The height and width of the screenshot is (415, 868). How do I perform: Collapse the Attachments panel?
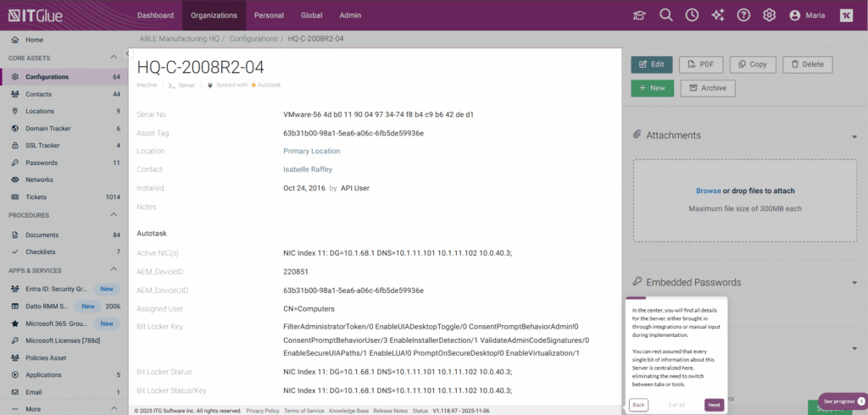(x=854, y=136)
